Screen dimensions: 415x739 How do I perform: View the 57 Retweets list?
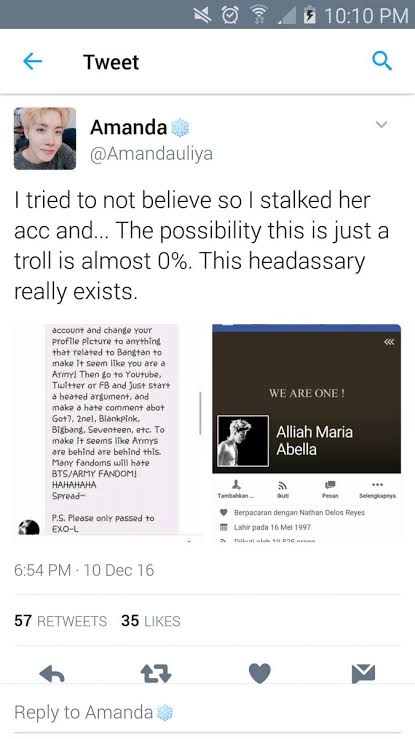(60, 621)
